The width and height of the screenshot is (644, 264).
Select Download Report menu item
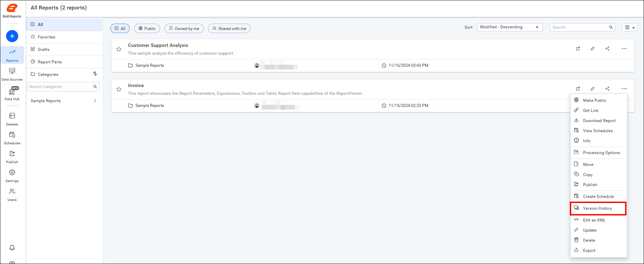[598, 121]
